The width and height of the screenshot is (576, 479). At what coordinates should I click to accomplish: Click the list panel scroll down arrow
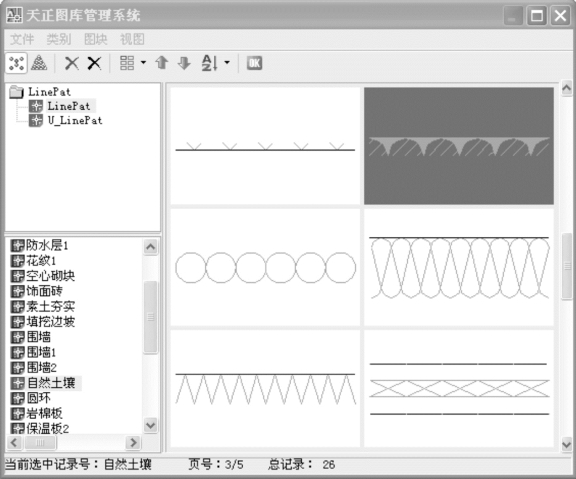pos(151,426)
